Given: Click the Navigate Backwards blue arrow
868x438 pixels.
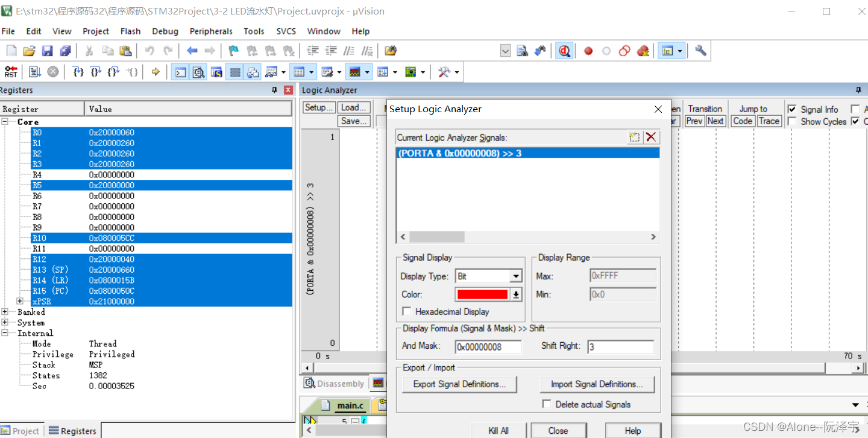Looking at the screenshot, I should coord(192,51).
